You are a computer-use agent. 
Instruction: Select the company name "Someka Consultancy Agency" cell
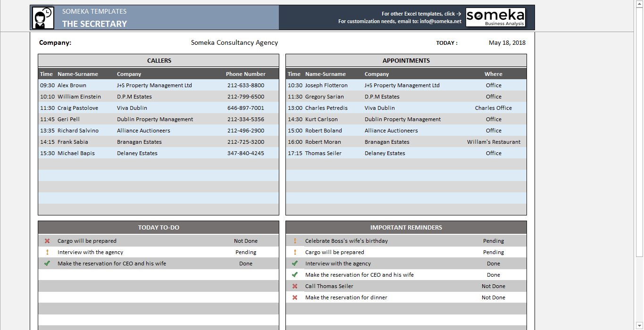tap(234, 42)
